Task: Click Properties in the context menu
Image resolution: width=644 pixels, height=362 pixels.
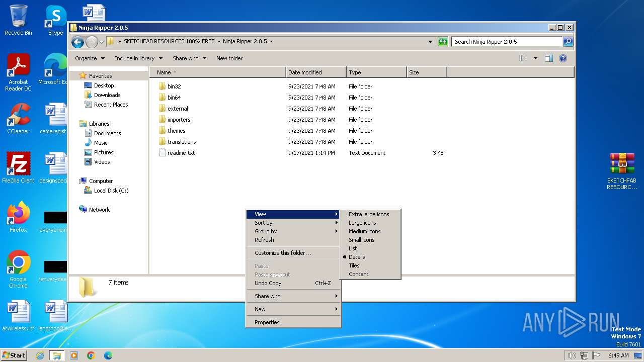Action: coord(267,322)
